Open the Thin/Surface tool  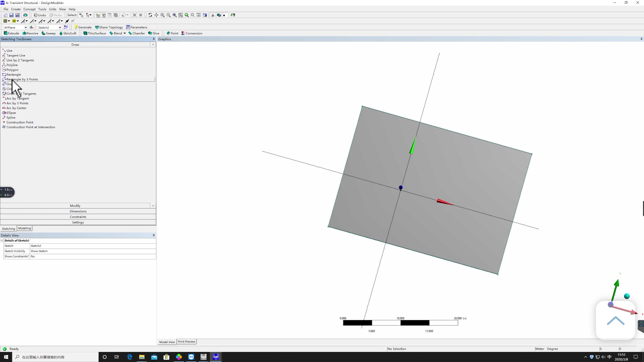pos(95,33)
